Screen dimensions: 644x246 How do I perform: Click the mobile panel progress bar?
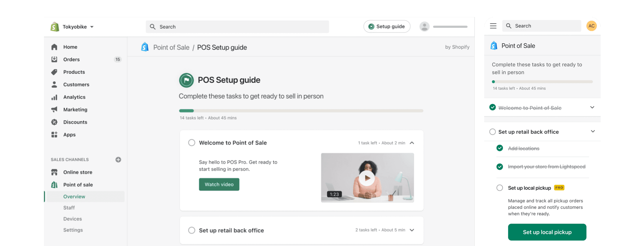[542, 82]
